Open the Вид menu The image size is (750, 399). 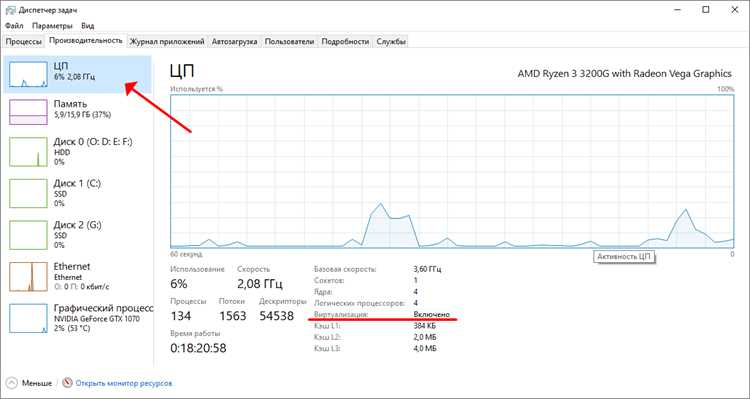click(88, 26)
